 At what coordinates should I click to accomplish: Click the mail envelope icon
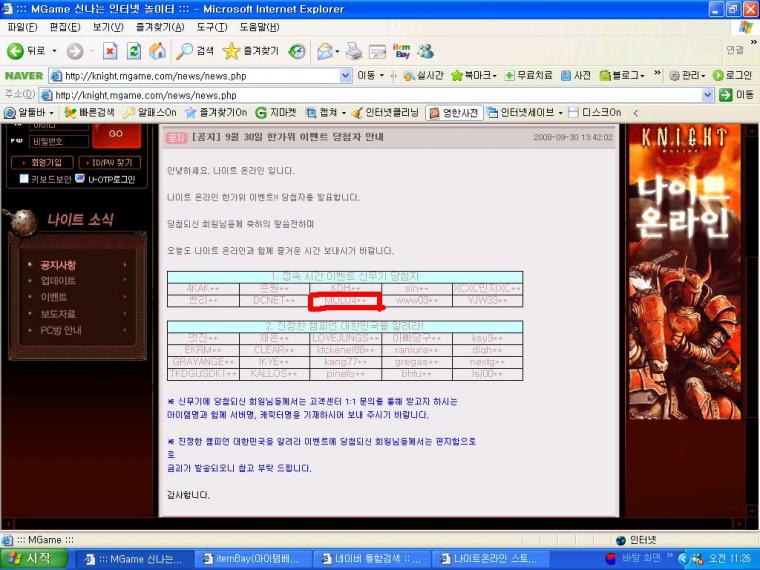[325, 51]
